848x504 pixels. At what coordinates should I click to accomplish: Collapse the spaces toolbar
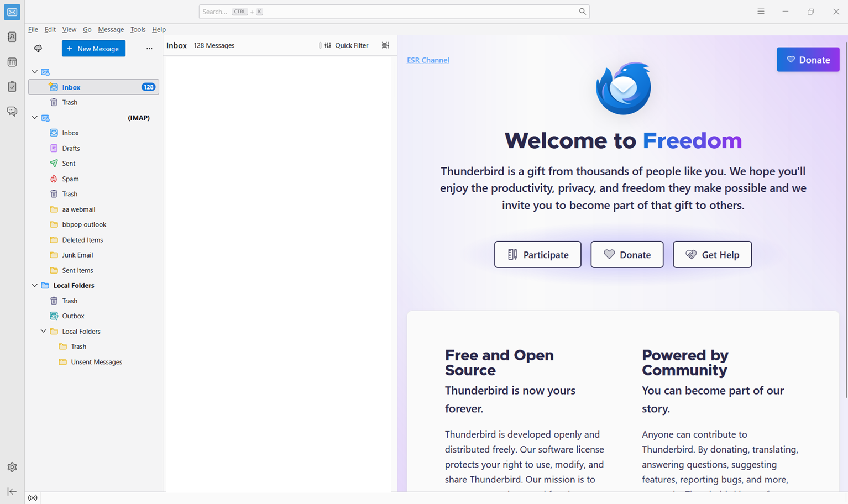click(12, 491)
